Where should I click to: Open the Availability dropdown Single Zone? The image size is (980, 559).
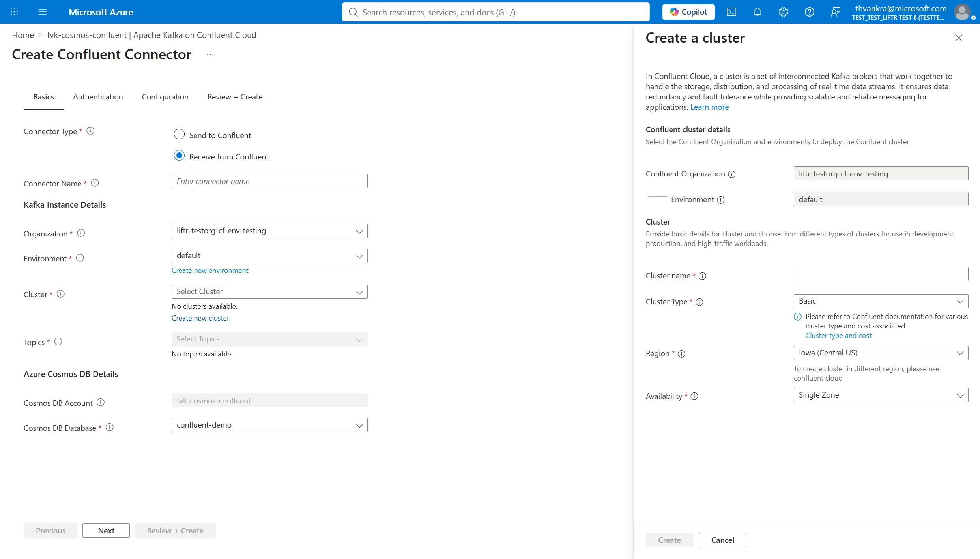[881, 395]
